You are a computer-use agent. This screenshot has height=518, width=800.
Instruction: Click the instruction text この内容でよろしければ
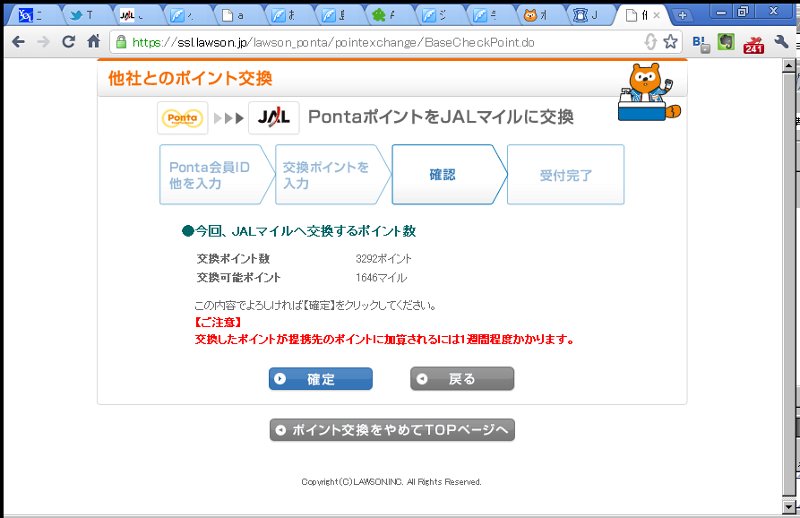tap(315, 306)
